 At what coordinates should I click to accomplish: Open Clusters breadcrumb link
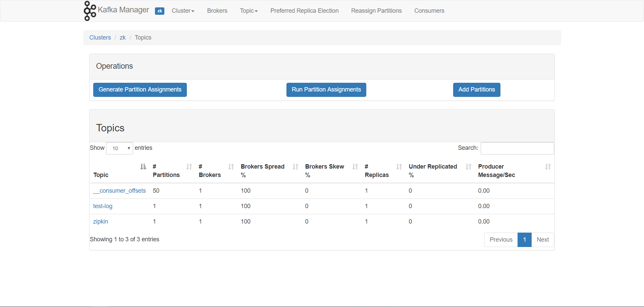coord(100,38)
